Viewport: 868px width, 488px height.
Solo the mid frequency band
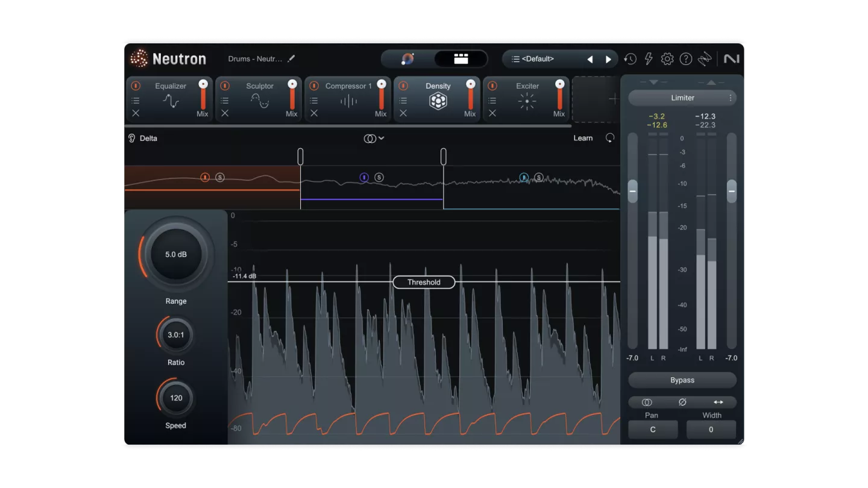coord(379,177)
